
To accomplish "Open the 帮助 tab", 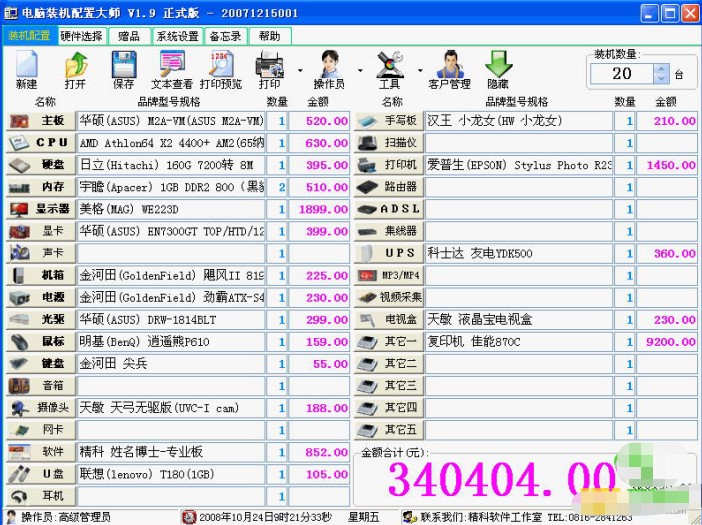I will pos(270,36).
